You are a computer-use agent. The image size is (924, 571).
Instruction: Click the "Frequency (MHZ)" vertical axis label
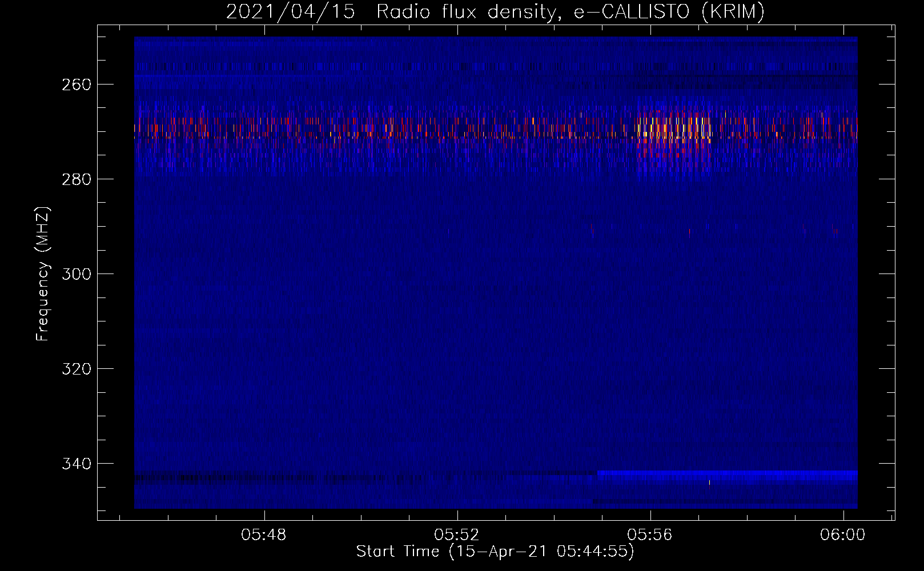(x=43, y=274)
